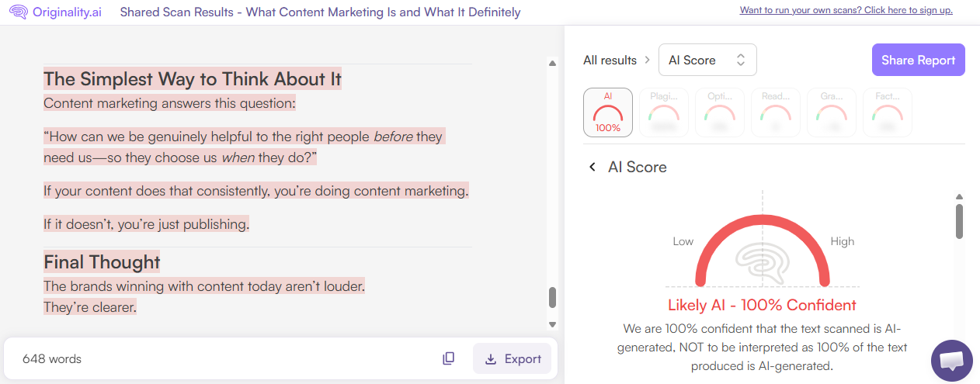This screenshot has width=980, height=384.
Task: Click the Share Report button
Action: [x=918, y=60]
